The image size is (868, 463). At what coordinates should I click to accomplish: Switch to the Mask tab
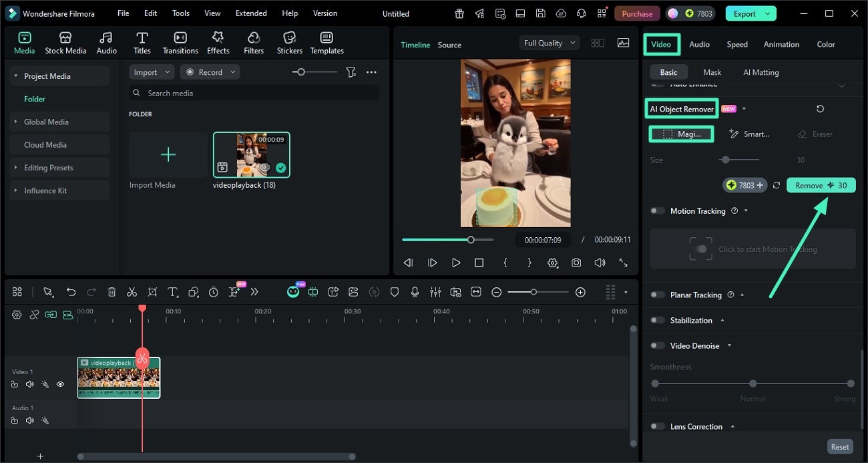tap(712, 71)
